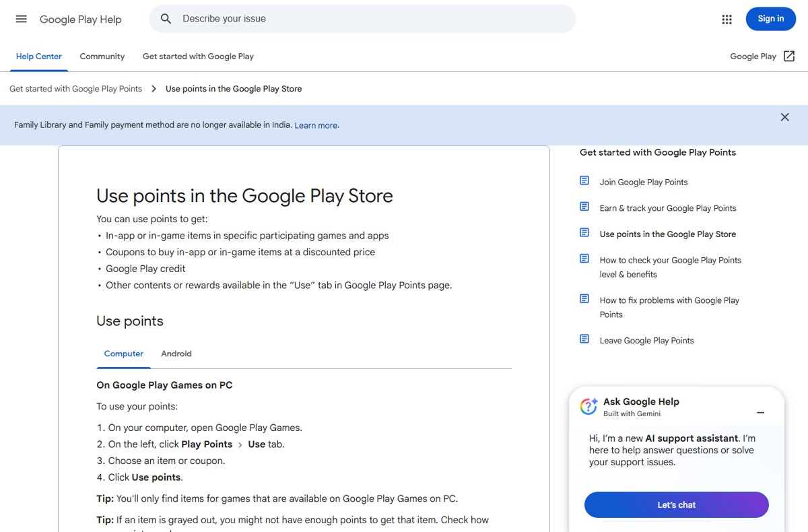Click article icon beside Join Google Play Points
Image resolution: width=808 pixels, height=532 pixels.
(584, 180)
